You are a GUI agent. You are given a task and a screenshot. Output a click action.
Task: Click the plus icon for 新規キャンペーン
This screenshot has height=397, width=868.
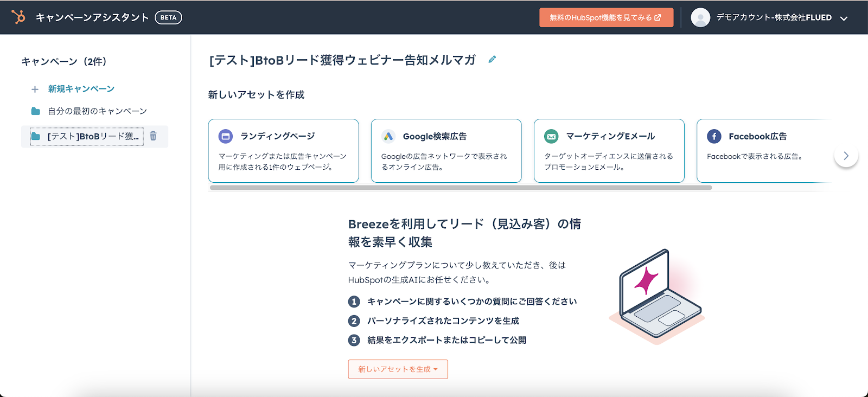[35, 89]
